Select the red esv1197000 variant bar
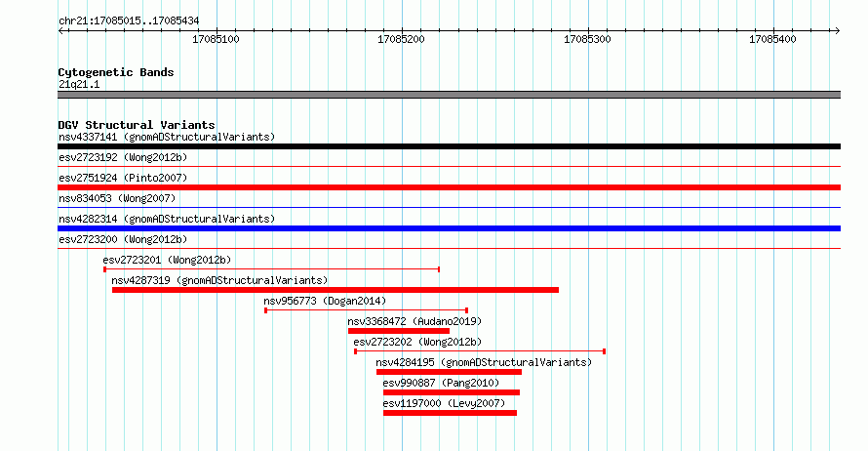 click(450, 413)
